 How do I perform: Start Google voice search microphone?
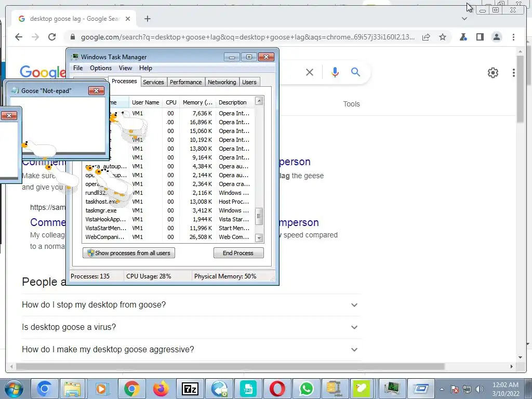335,72
